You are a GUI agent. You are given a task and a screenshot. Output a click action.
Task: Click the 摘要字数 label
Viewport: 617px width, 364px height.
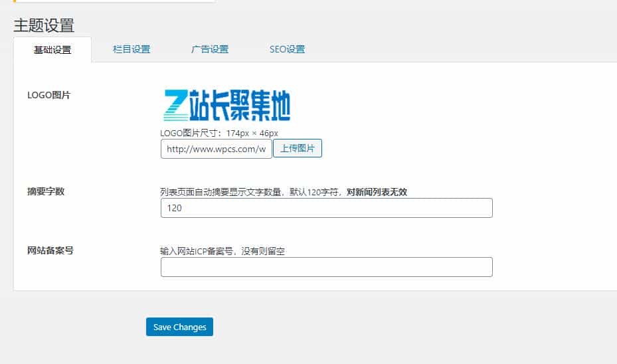tap(46, 191)
